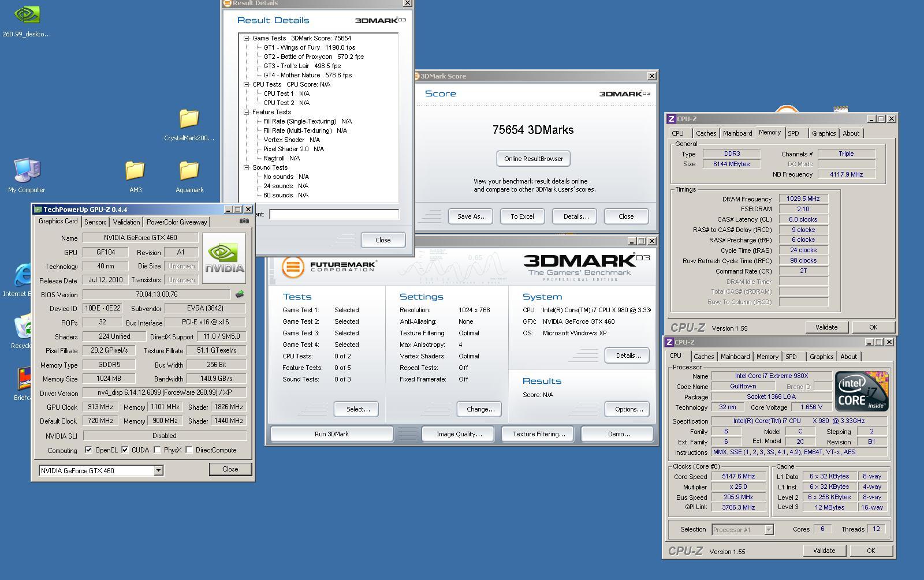Select the GT3 - Troll's Lair row
The image size is (924, 580).
point(302,66)
